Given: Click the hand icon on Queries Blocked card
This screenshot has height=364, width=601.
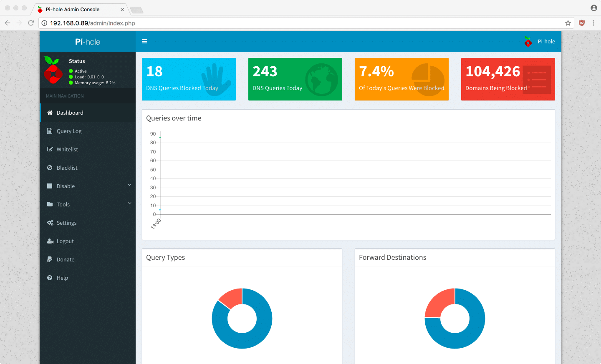Looking at the screenshot, I should 215,79.
